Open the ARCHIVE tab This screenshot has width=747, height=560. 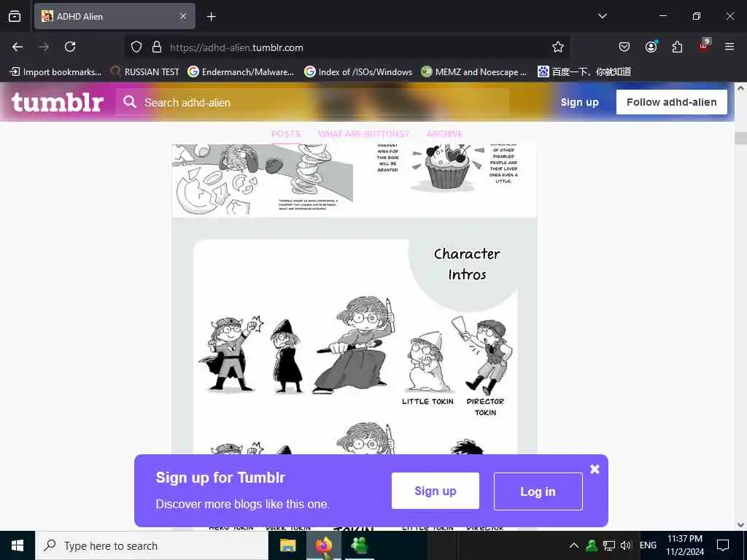pos(444,134)
